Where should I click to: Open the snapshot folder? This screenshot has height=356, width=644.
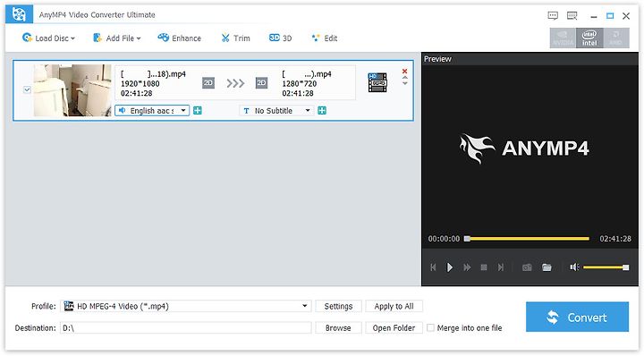click(x=547, y=267)
